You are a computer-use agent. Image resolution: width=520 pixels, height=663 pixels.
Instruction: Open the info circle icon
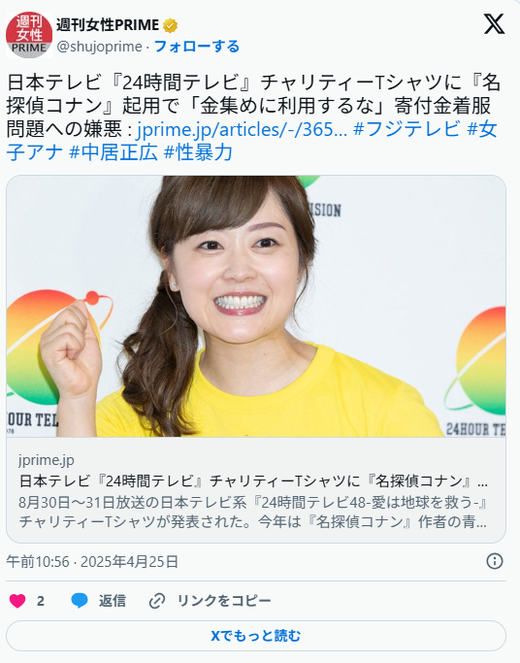pos(495,562)
